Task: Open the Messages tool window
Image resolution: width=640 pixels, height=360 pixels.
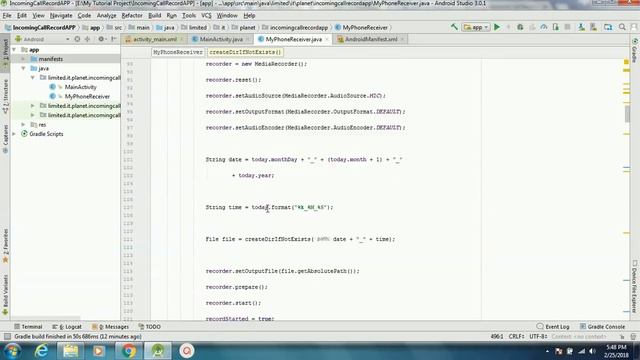Action: coord(111,327)
